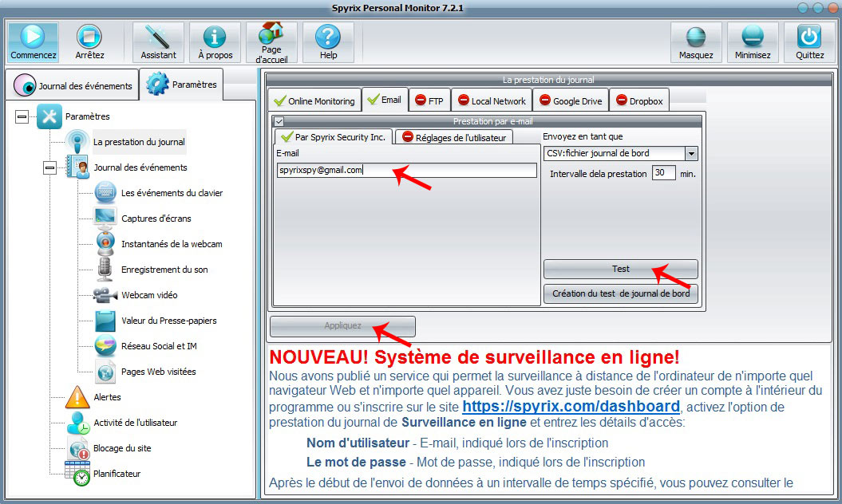Open Enregistrement du son settings
The image size is (842, 504).
click(164, 270)
